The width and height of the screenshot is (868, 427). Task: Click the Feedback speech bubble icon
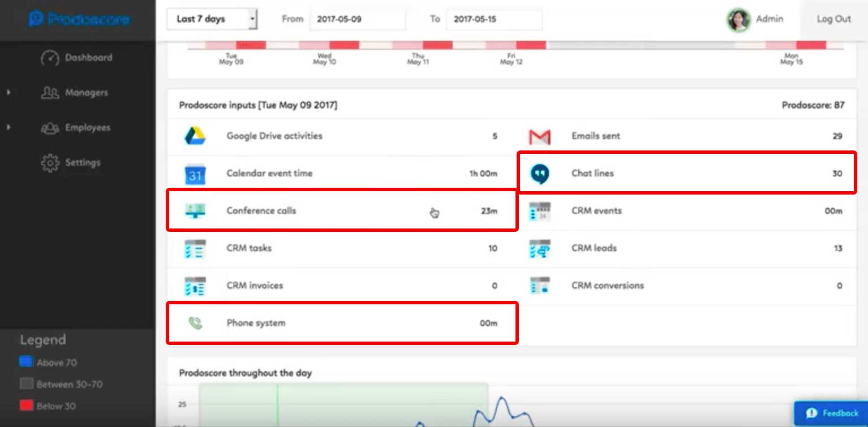point(811,413)
